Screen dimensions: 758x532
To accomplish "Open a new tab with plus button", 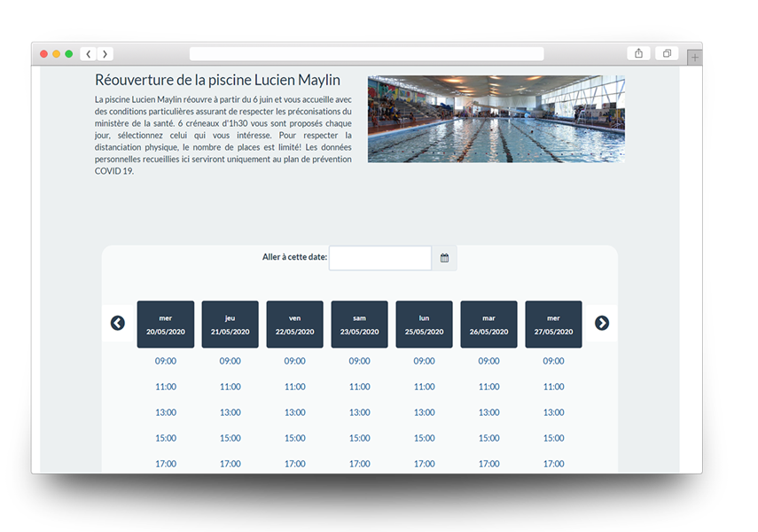I will click(x=695, y=58).
